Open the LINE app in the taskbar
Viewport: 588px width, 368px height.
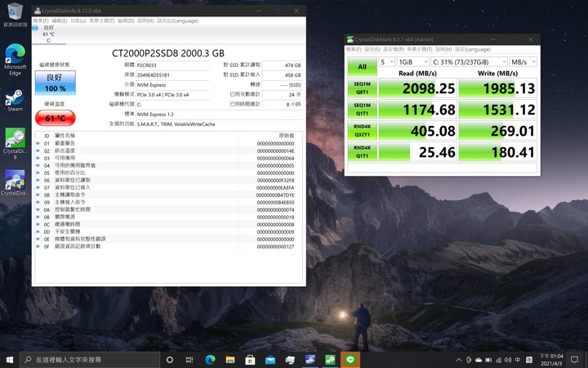[350, 360]
